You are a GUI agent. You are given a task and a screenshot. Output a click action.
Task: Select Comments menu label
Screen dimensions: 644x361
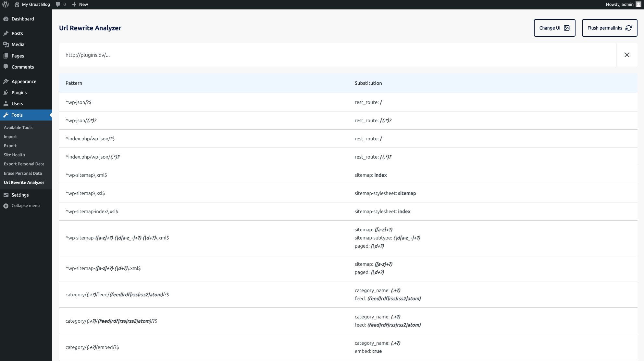[x=23, y=67]
